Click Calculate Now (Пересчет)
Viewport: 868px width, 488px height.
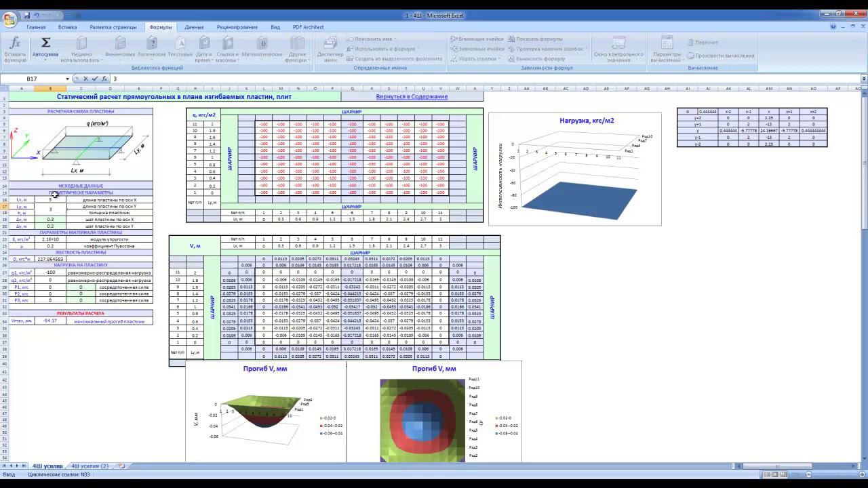(x=703, y=43)
